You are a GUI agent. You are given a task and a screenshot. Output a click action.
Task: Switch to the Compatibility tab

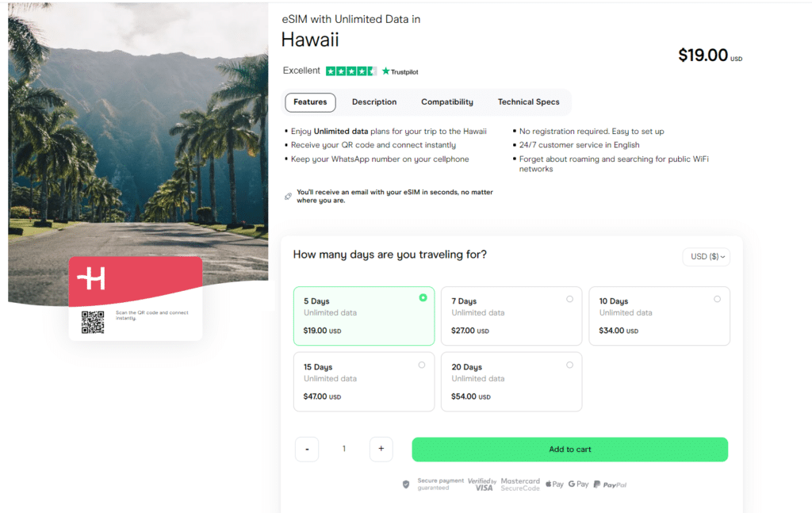point(446,101)
